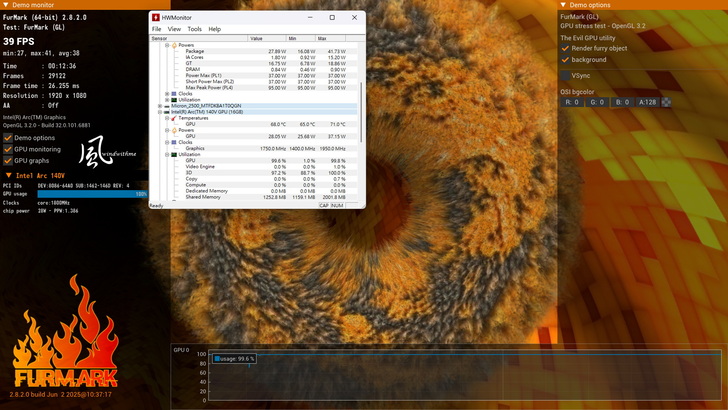Viewport: 728px width, 410px height.
Task: Click the Value column header
Action: 257,38
